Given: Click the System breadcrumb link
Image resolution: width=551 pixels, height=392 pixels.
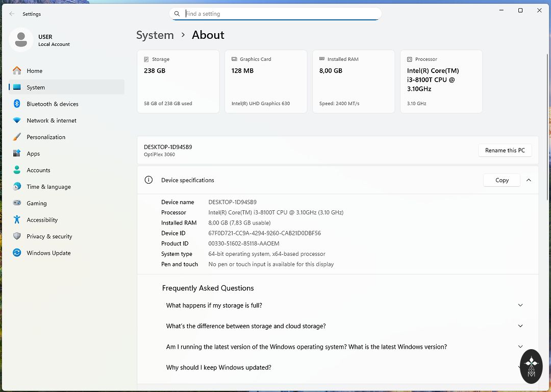Looking at the screenshot, I should tap(155, 35).
